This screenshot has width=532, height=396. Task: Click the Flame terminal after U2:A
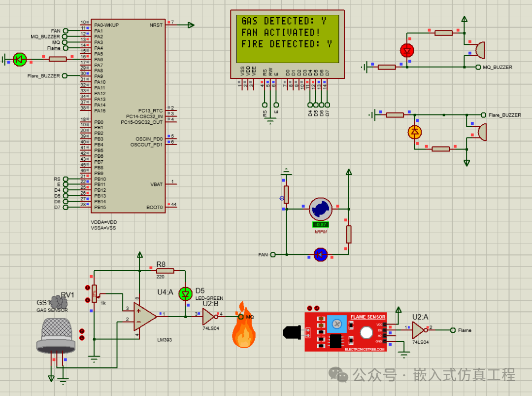coord(453,330)
